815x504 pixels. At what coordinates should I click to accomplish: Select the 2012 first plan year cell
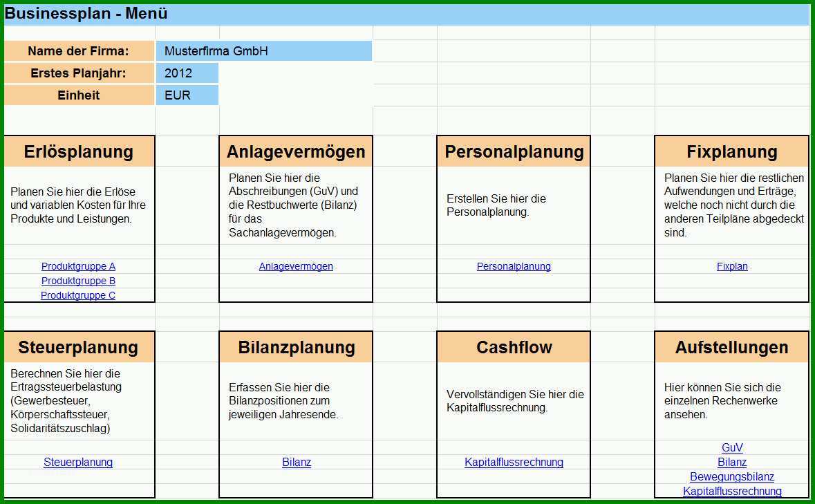tap(187, 73)
